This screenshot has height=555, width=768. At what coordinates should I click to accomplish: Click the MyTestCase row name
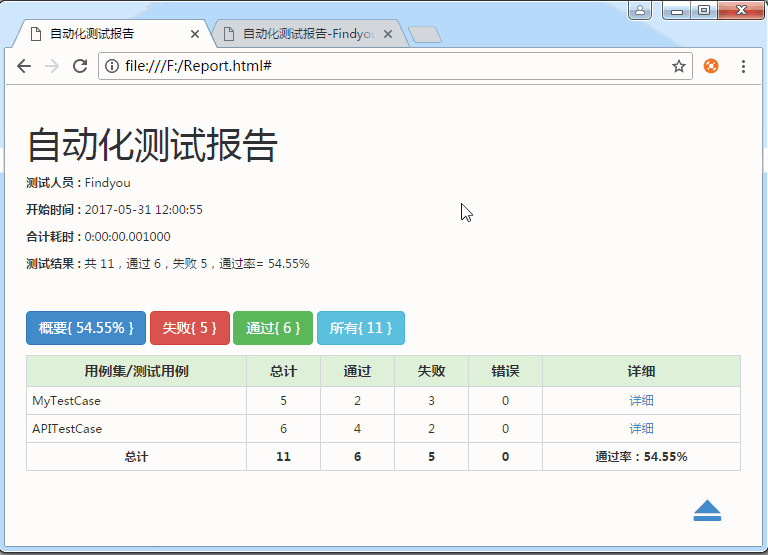66,400
